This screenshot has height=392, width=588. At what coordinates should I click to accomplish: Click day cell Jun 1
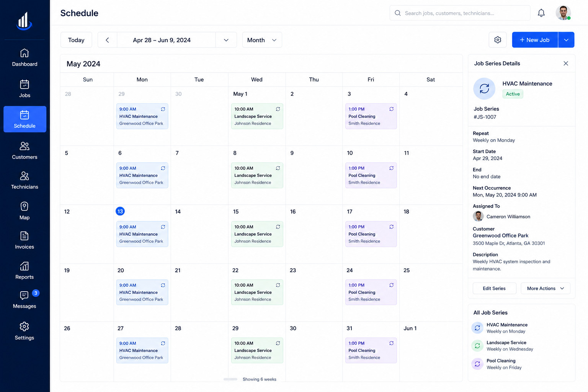pos(431,351)
